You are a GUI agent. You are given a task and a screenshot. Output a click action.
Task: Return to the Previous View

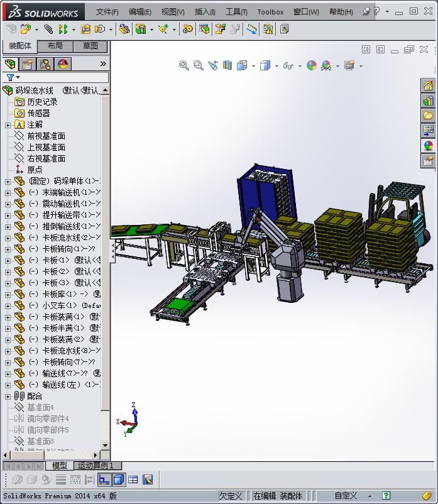tap(213, 65)
